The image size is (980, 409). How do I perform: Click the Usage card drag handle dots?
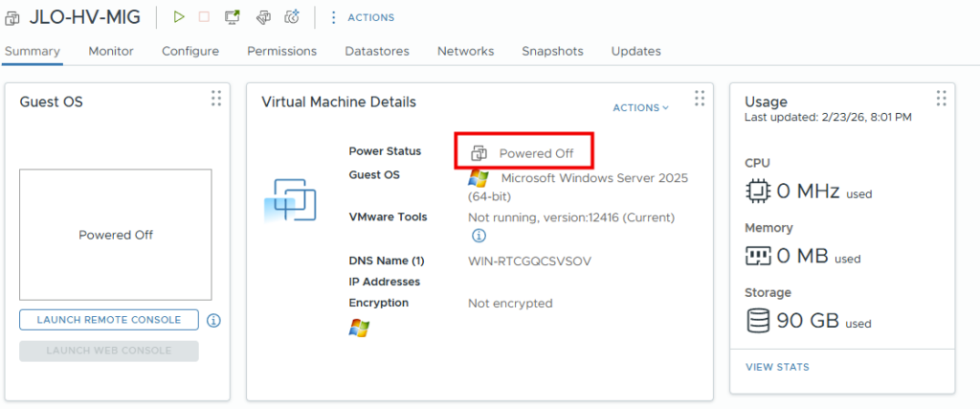tap(941, 99)
